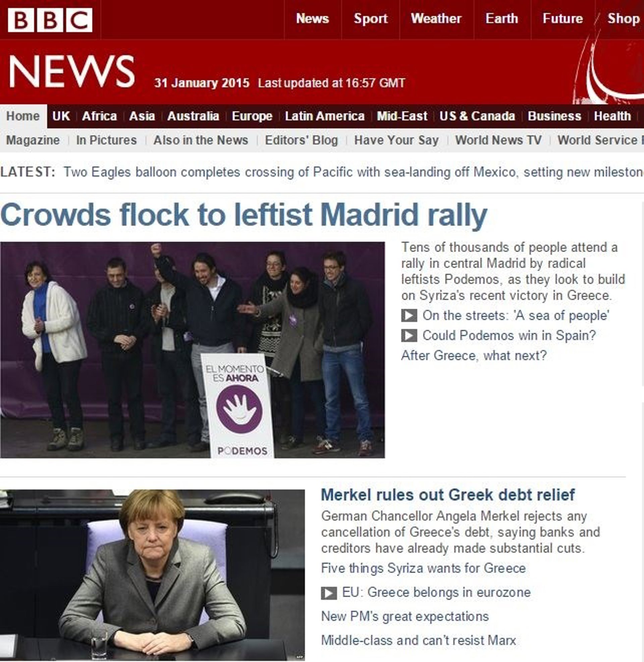Open the Sport section in top bar
Viewport: 644px width, 662px height.
coord(371,18)
